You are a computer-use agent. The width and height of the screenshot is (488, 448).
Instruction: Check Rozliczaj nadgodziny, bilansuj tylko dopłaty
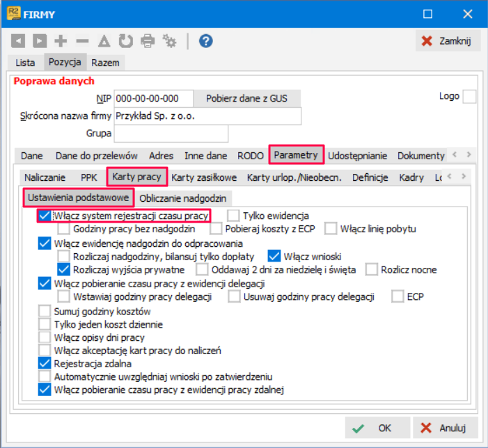point(64,257)
